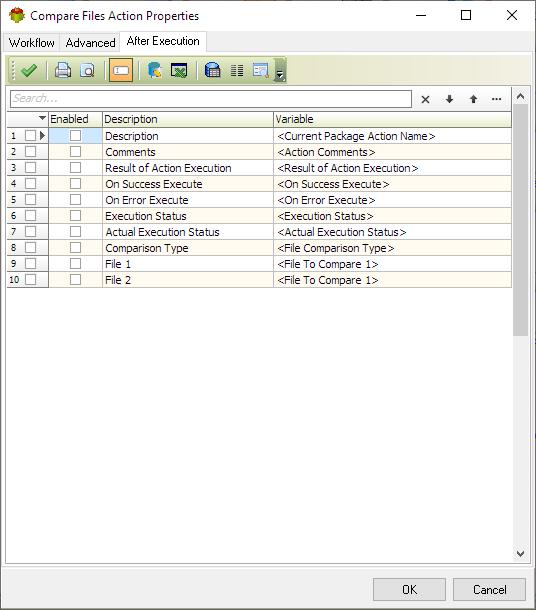Image resolution: width=536 pixels, height=610 pixels.
Task: Find previous match with up arrow icon
Action: coord(473,99)
